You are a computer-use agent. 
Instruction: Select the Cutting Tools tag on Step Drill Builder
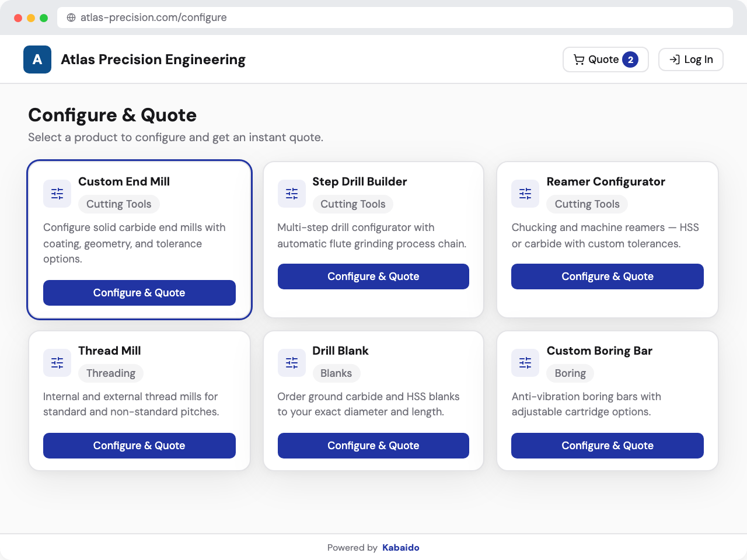(352, 204)
